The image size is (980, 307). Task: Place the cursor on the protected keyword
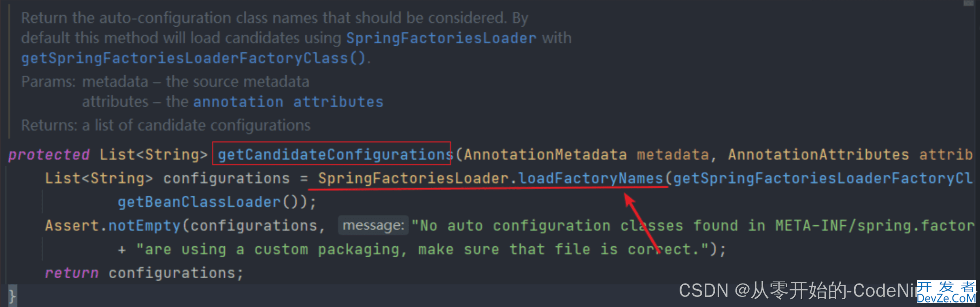tap(49, 155)
